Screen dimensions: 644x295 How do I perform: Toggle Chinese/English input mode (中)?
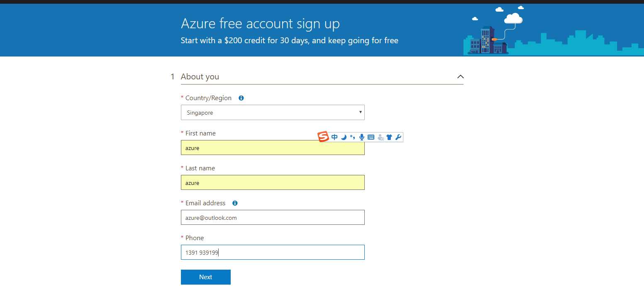(334, 137)
